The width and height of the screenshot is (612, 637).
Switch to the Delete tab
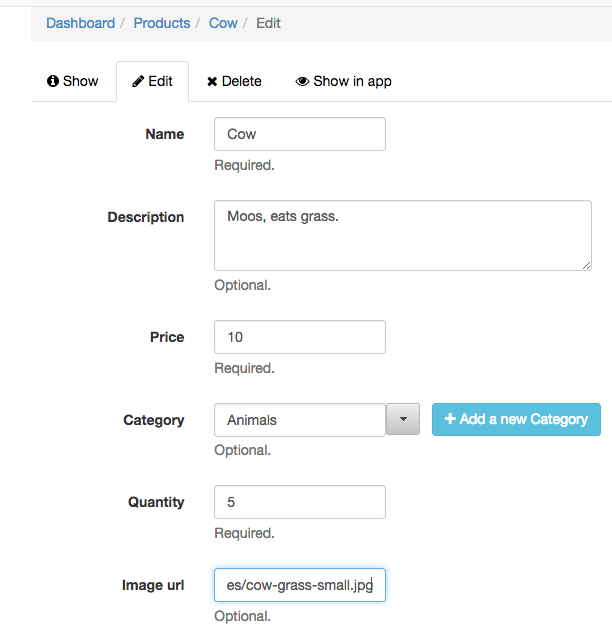[x=234, y=81]
